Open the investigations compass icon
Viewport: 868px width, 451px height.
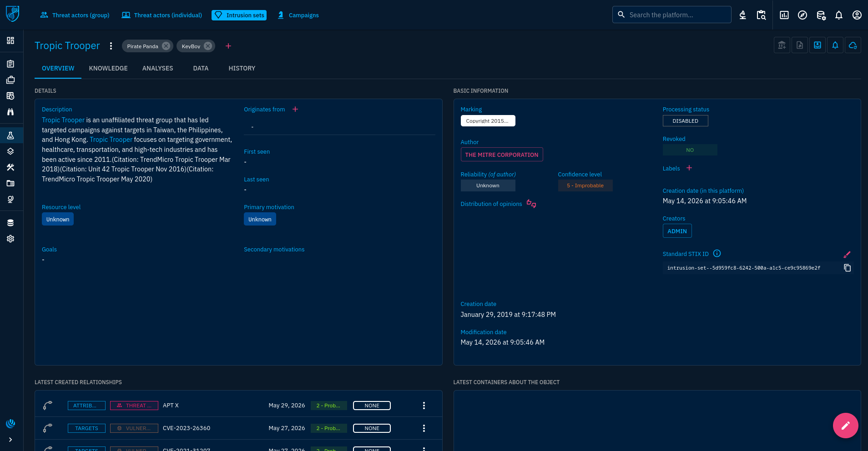[802, 15]
